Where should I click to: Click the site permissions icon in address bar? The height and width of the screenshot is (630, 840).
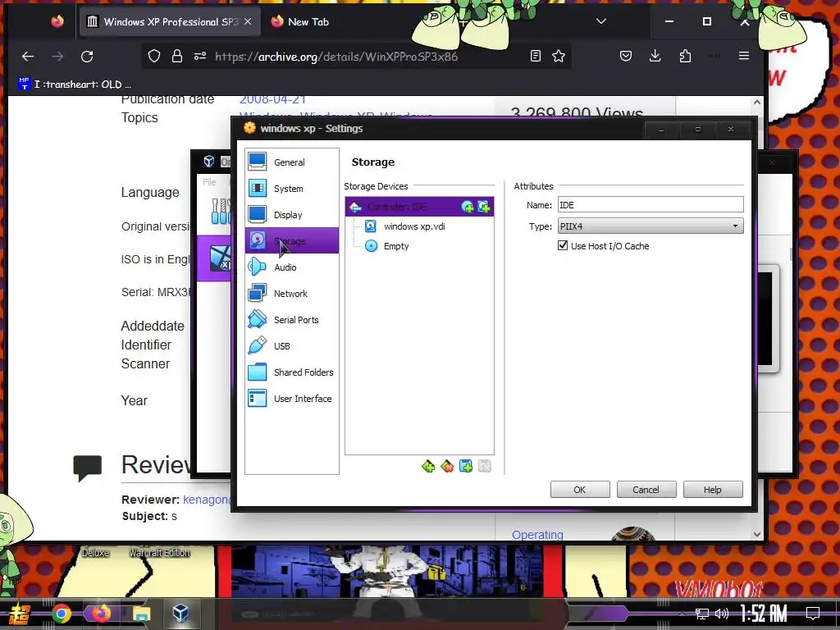click(200, 57)
